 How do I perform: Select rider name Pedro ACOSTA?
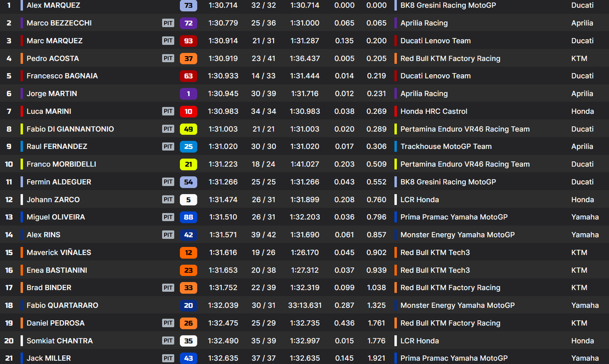53,59
